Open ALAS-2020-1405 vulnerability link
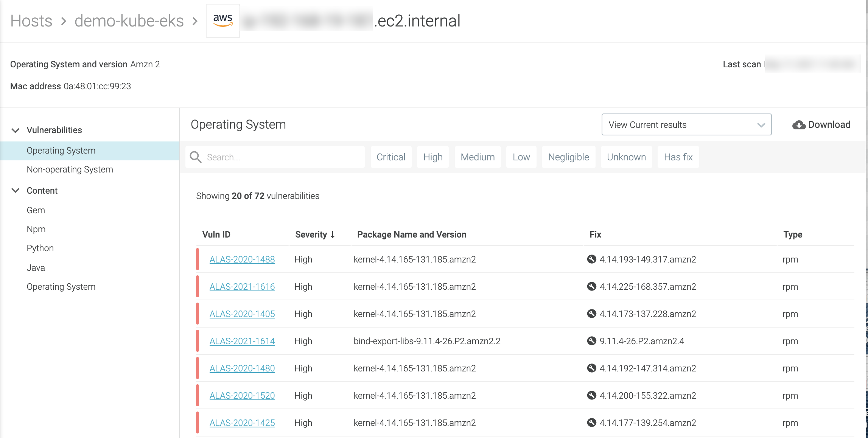This screenshot has width=868, height=438. point(242,314)
